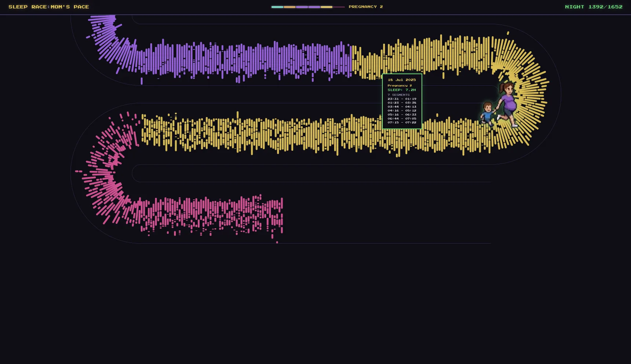Click the pregnant mom runner sprite
This screenshot has height=364, width=631.
point(508,105)
